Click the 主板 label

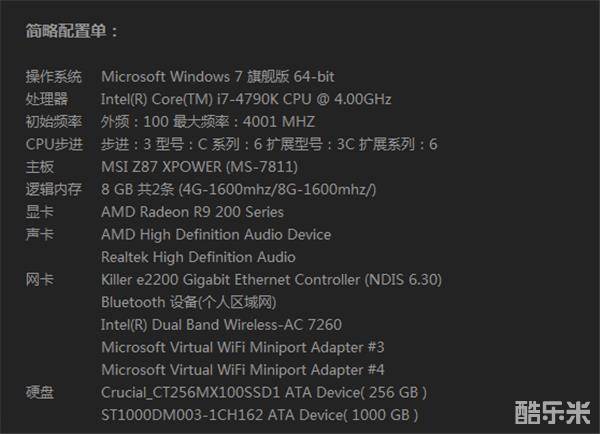(40, 166)
